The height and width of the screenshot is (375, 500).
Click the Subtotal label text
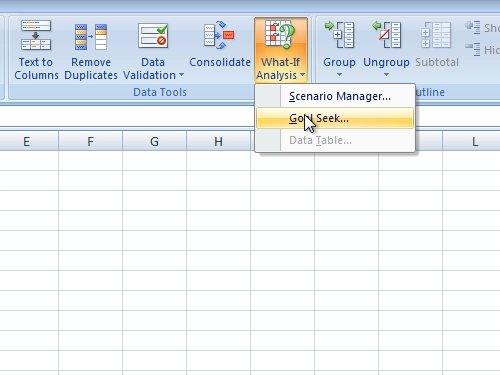pos(437,62)
